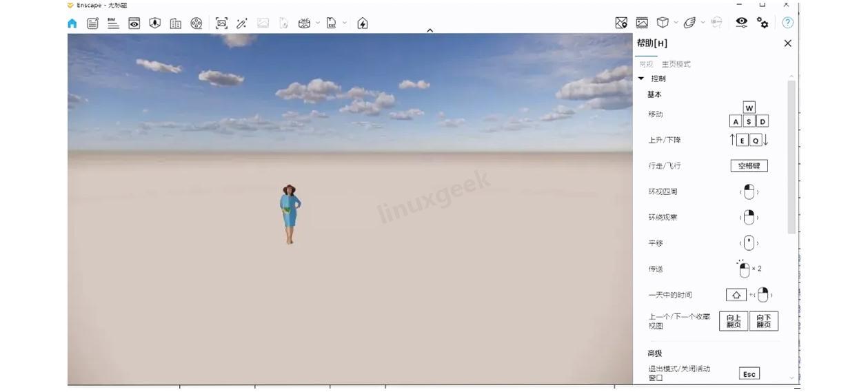Collapse the 控制 section triangle
The image size is (868, 392).
click(641, 79)
